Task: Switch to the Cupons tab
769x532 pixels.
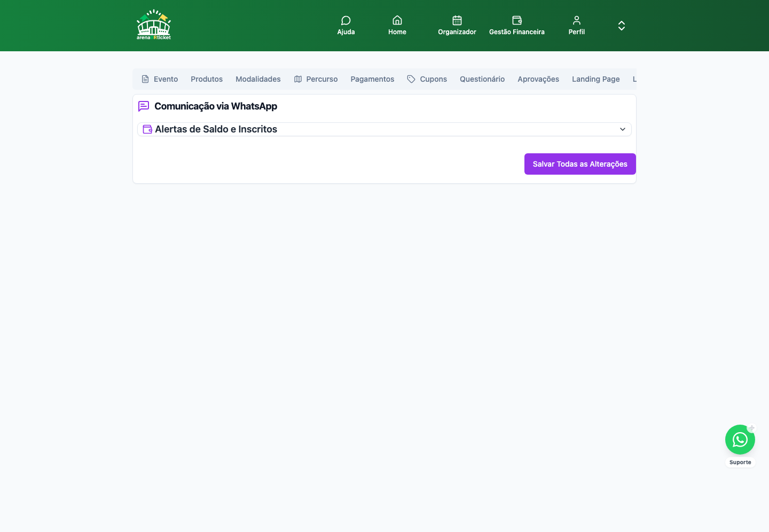Action: click(x=427, y=79)
